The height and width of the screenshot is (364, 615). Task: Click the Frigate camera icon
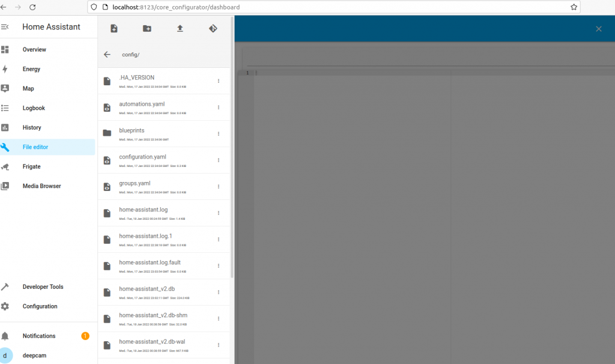5,167
